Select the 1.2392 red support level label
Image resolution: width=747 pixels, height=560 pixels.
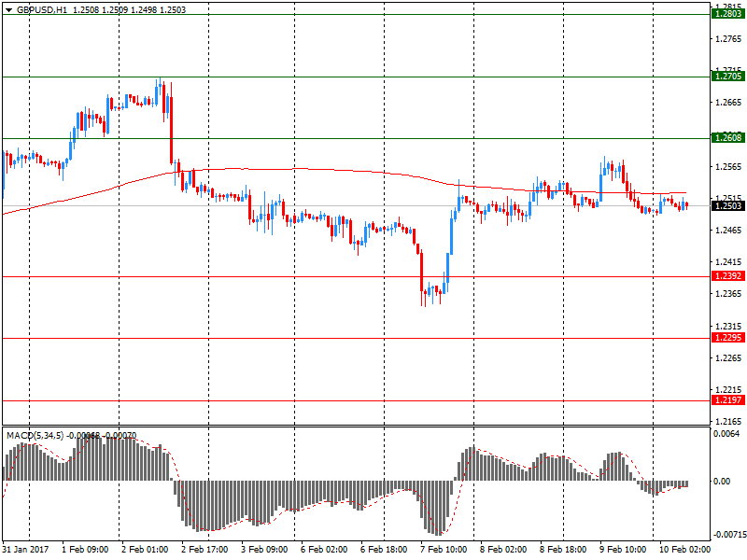pyautogui.click(x=728, y=276)
